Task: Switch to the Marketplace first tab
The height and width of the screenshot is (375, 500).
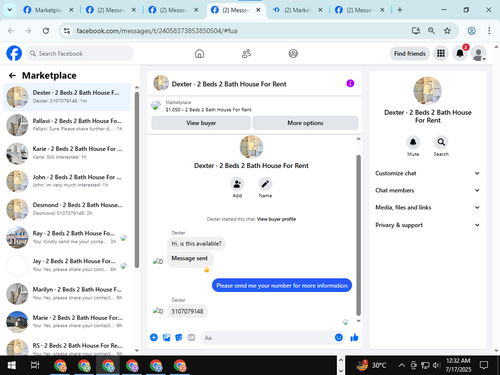Action: click(47, 10)
